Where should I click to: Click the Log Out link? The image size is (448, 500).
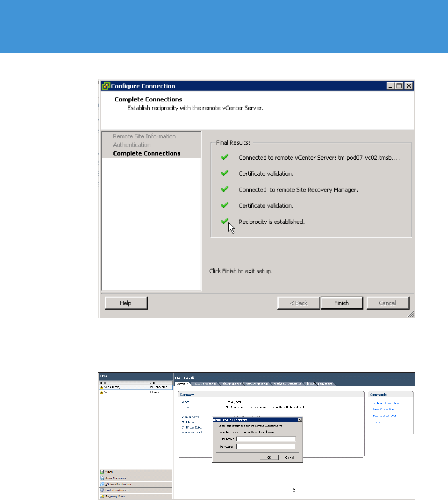pos(377,422)
